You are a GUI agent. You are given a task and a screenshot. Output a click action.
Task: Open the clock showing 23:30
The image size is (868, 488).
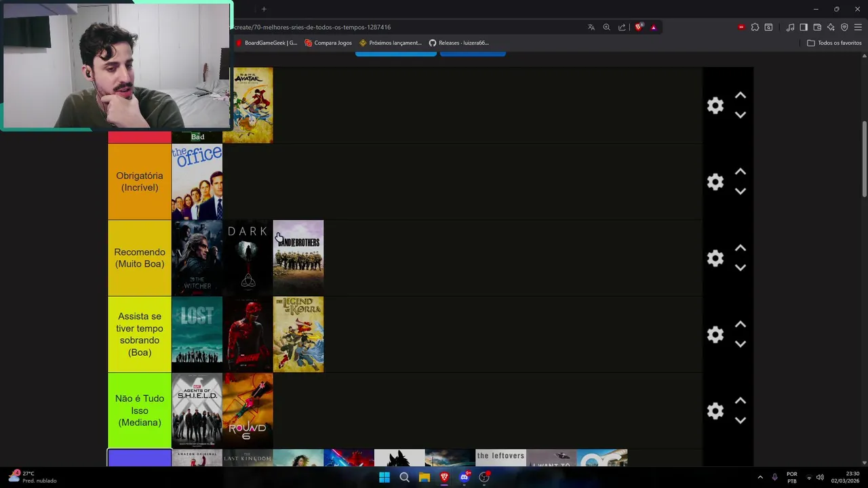click(846, 477)
